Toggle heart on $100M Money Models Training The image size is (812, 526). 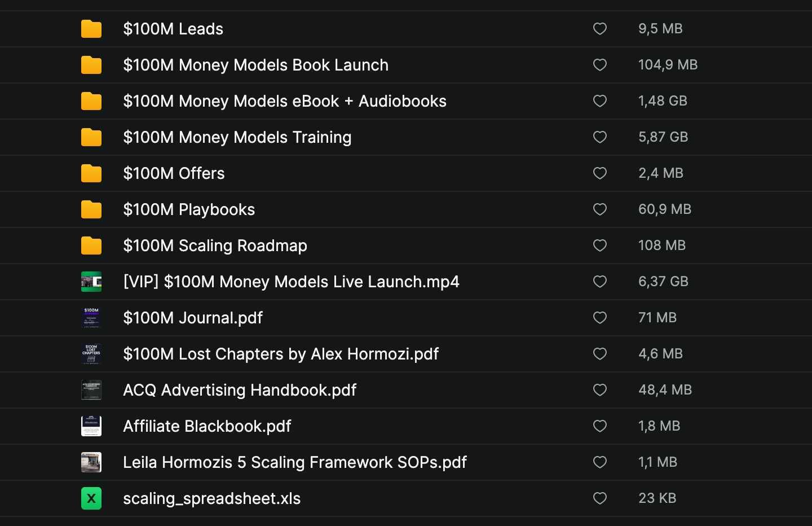coord(600,137)
